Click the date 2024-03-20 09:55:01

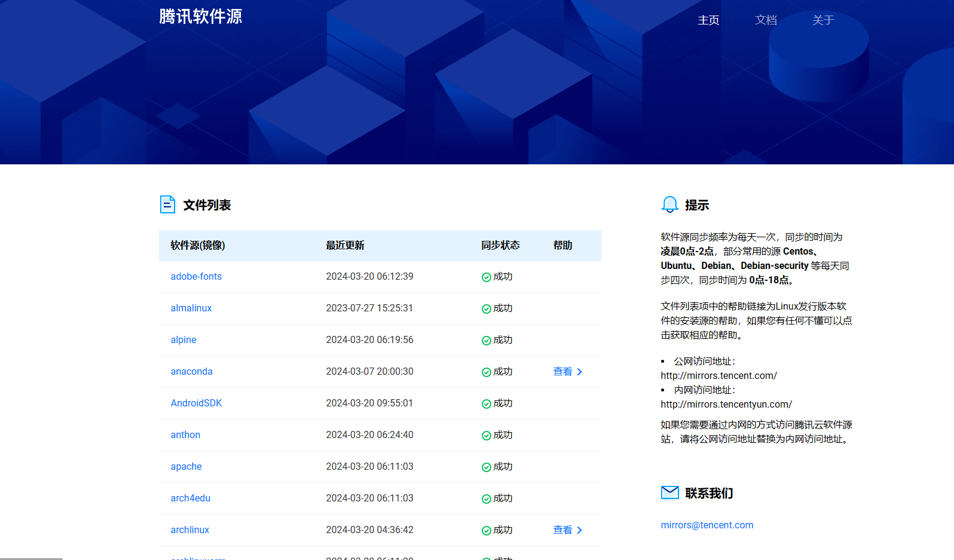point(369,403)
